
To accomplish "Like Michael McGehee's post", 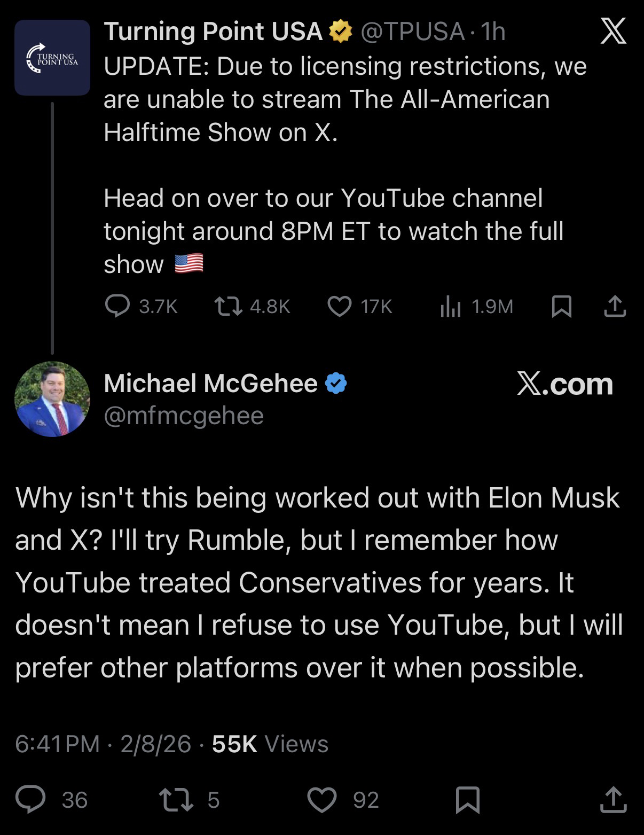I will pos(322,799).
